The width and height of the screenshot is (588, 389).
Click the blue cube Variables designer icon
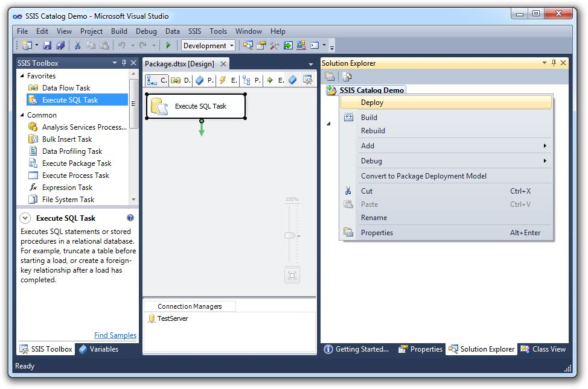pos(293,80)
